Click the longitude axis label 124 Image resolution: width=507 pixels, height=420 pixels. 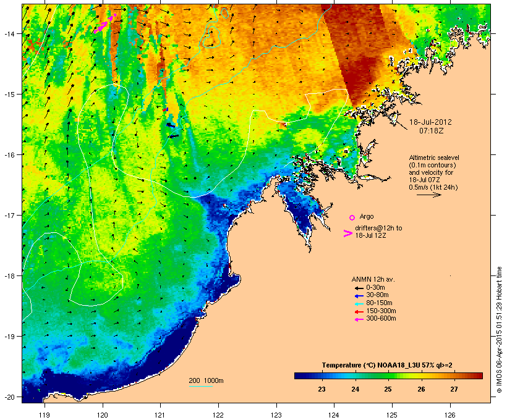(x=334, y=415)
